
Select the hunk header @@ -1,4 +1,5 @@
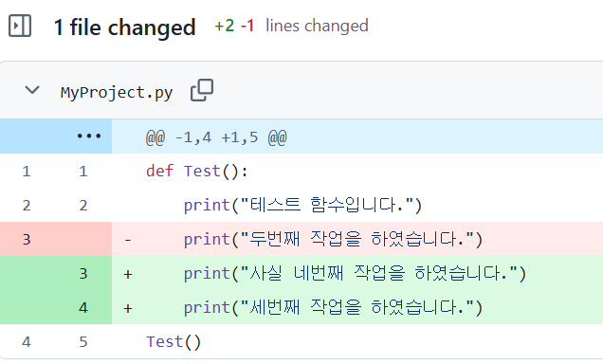(216, 137)
